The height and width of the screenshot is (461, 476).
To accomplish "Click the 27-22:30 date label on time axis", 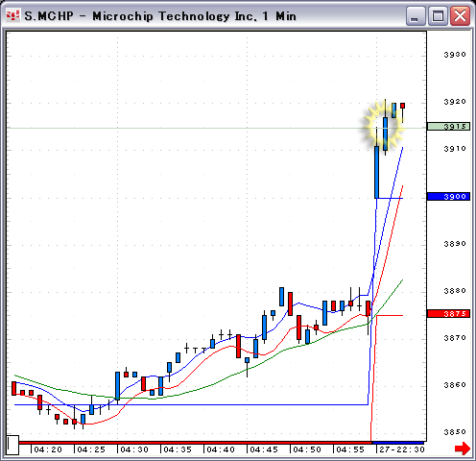I will (402, 449).
